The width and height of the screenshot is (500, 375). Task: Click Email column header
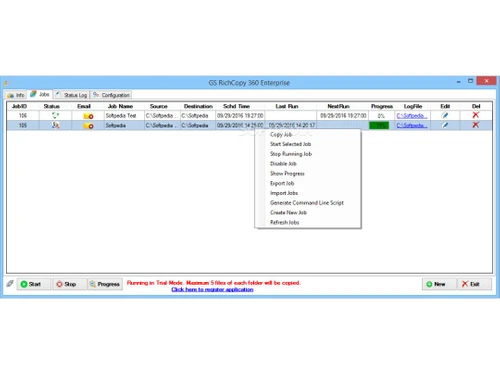point(84,106)
